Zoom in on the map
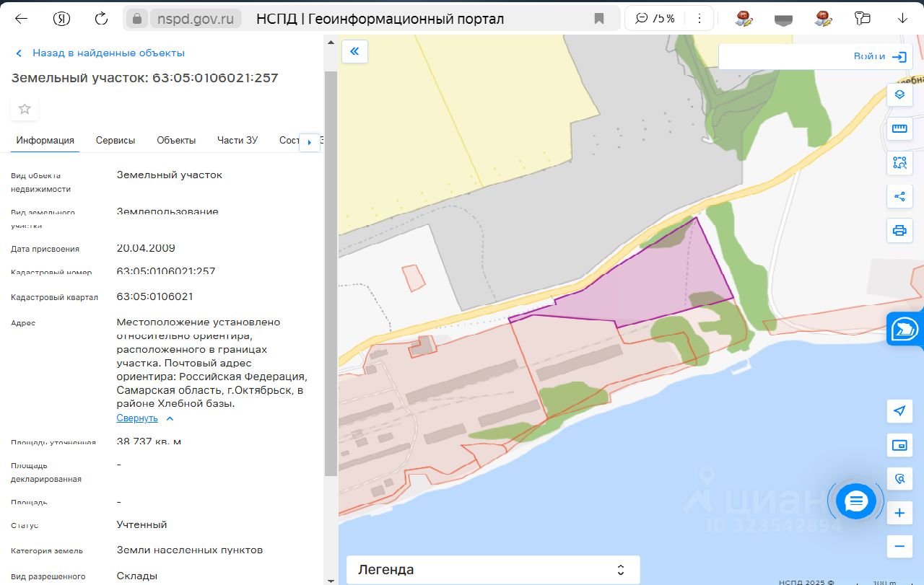The height and width of the screenshot is (585, 924). pos(899,514)
